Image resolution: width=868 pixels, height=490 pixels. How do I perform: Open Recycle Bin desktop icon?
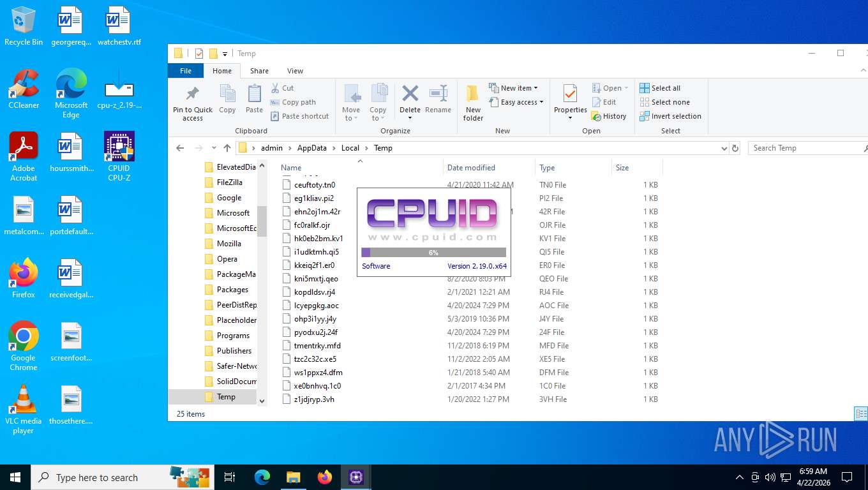(24, 26)
